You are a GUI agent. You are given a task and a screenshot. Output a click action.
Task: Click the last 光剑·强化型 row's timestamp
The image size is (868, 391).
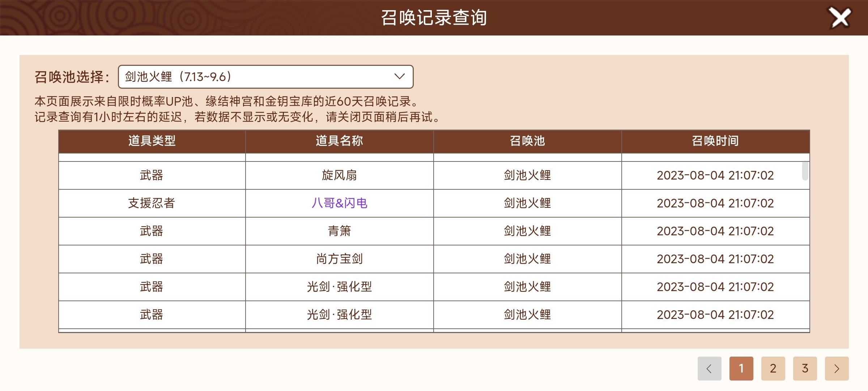tap(715, 315)
